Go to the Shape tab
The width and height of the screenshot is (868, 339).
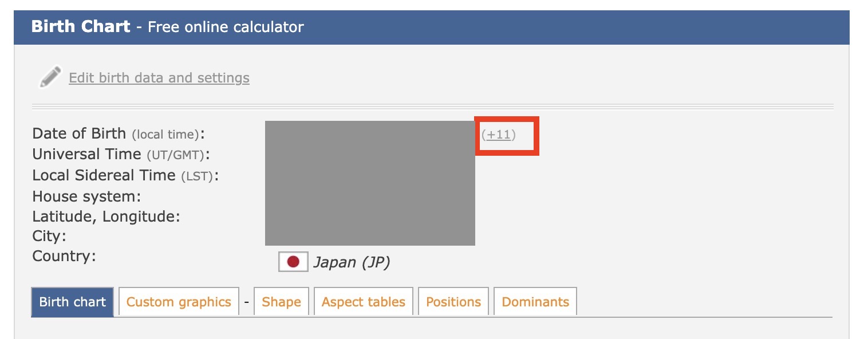pyautogui.click(x=281, y=302)
